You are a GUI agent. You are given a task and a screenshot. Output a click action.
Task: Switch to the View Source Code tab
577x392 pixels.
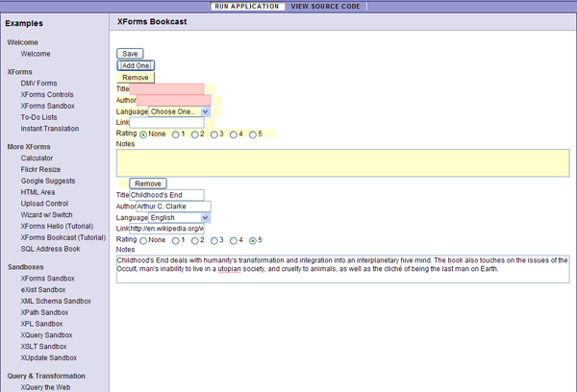[x=327, y=6]
